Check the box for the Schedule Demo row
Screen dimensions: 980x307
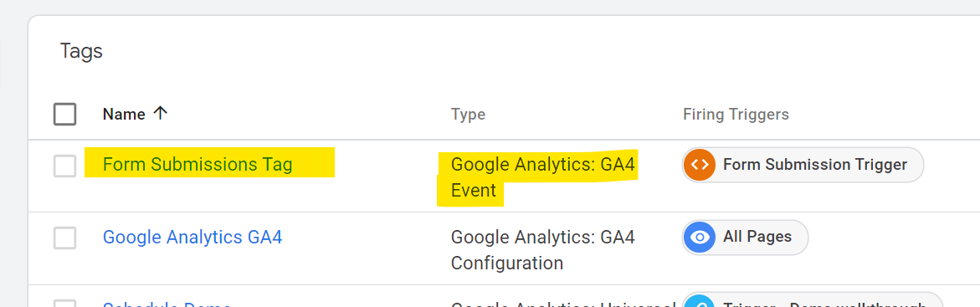point(65,304)
